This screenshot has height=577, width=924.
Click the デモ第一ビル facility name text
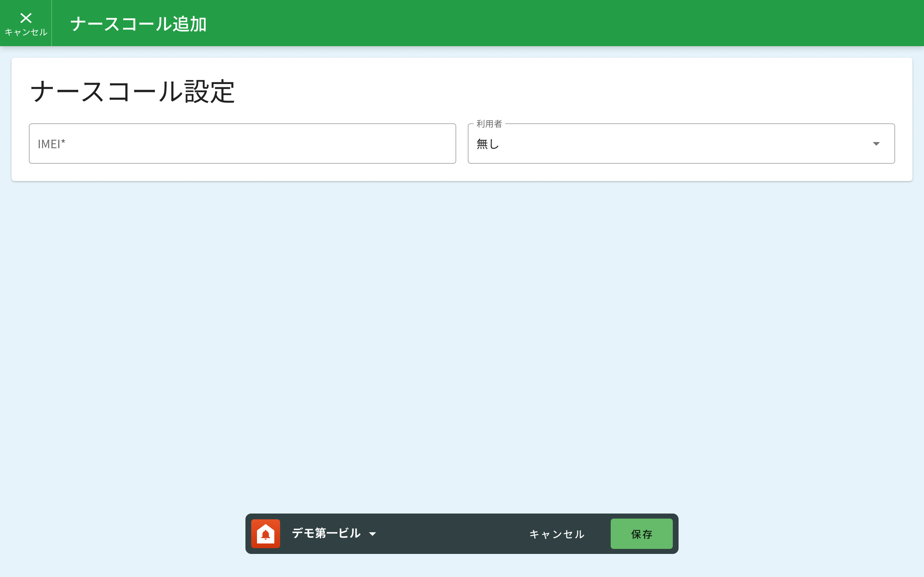(x=326, y=533)
